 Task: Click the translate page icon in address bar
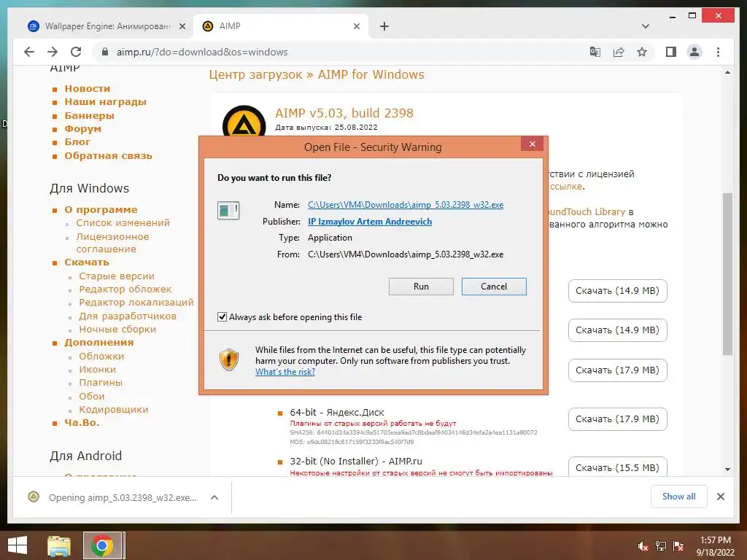(x=595, y=52)
